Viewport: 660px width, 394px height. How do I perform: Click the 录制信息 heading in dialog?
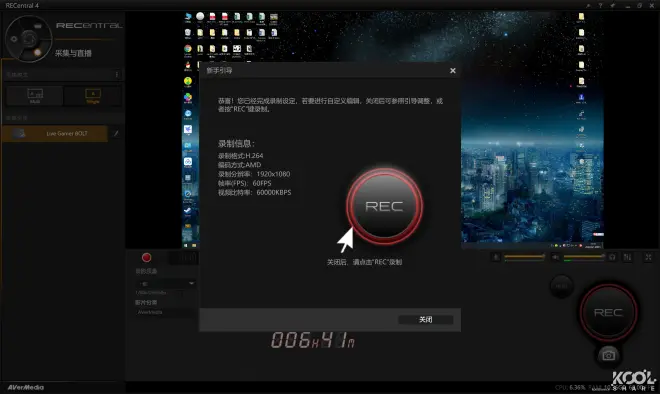click(236, 144)
